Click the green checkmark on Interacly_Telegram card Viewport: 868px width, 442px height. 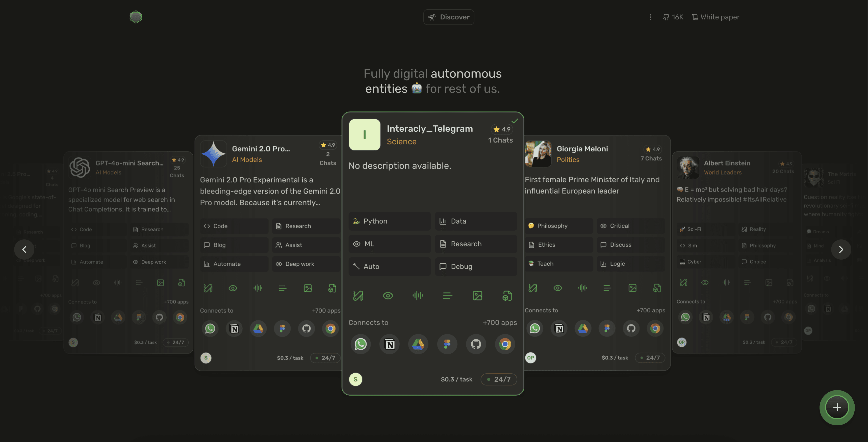tap(515, 121)
